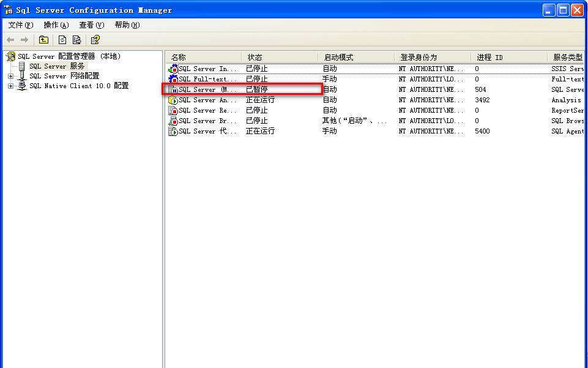This screenshot has height=368, width=588.
Task: Click SQL Server Re... service icon
Action: click(173, 111)
